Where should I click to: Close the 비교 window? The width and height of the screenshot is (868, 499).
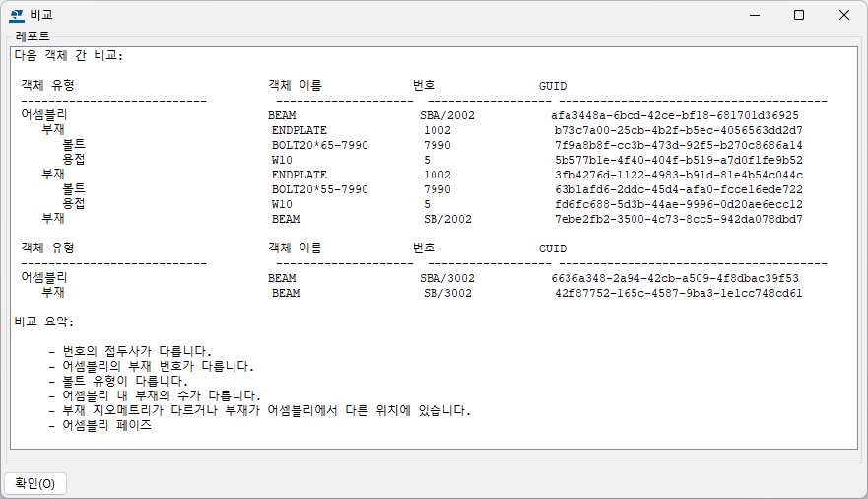pos(843,15)
